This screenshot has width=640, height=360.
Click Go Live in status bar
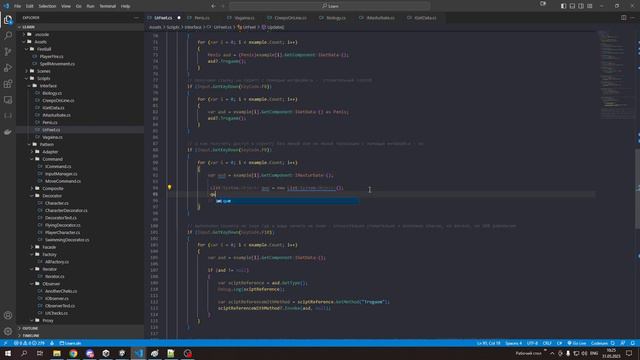pyautogui.click(x=577, y=343)
